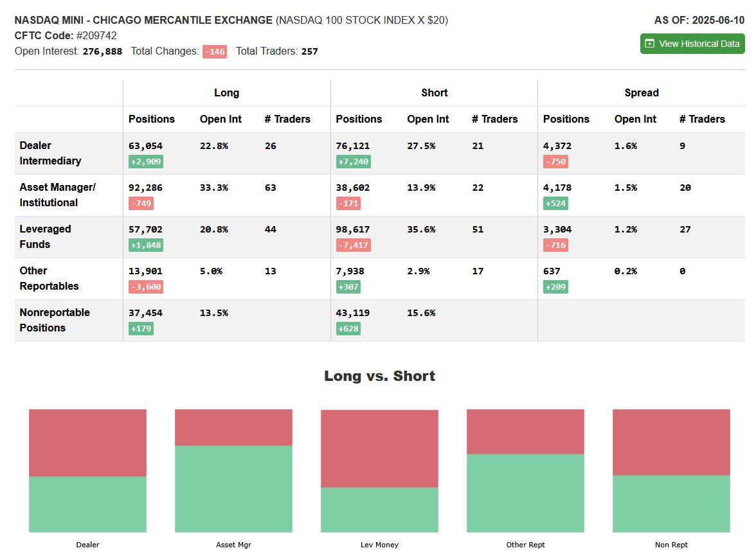Click the -3,600 change badge
This screenshot has width=756, height=555.
(x=145, y=287)
